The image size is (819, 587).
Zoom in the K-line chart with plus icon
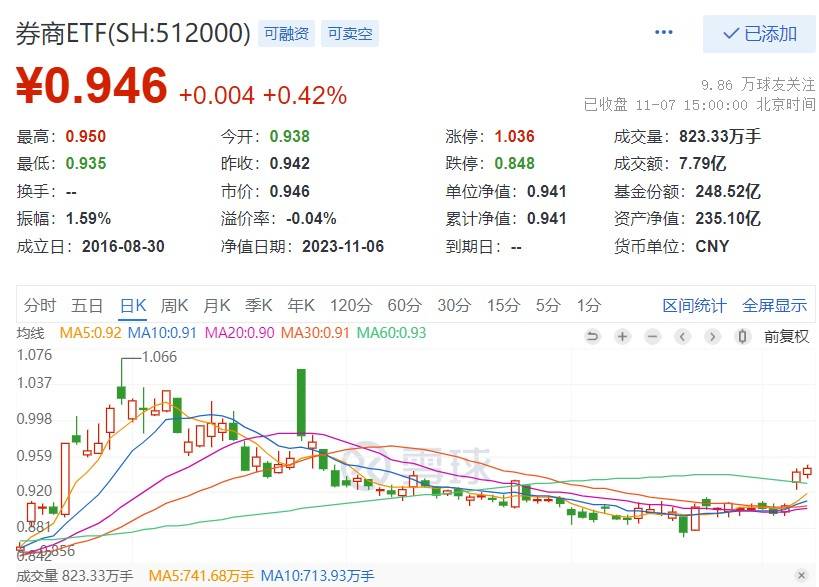[622, 336]
